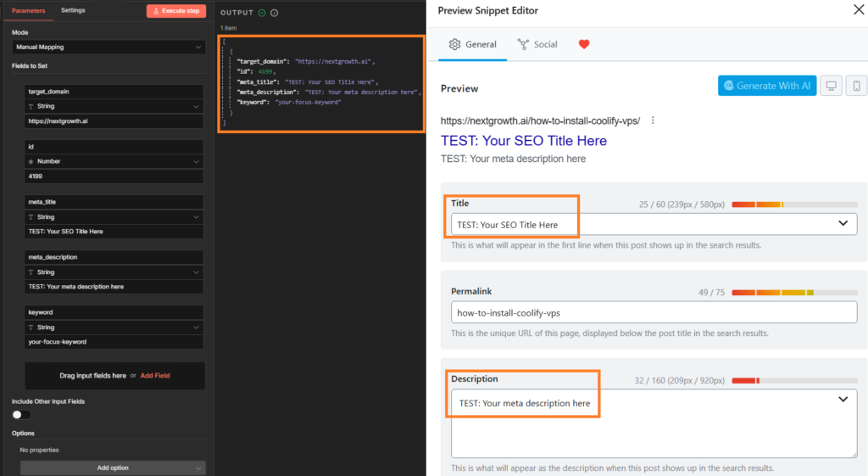Open the Mode dropdown showing Manual Mapping
Screen dimensions: 868x476
point(107,47)
